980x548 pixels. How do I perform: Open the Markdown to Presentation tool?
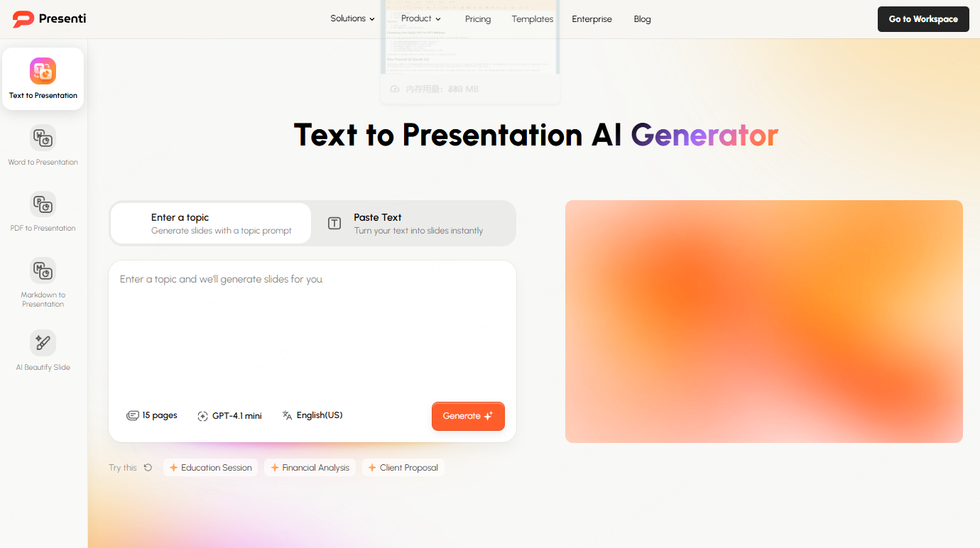pyautogui.click(x=43, y=280)
